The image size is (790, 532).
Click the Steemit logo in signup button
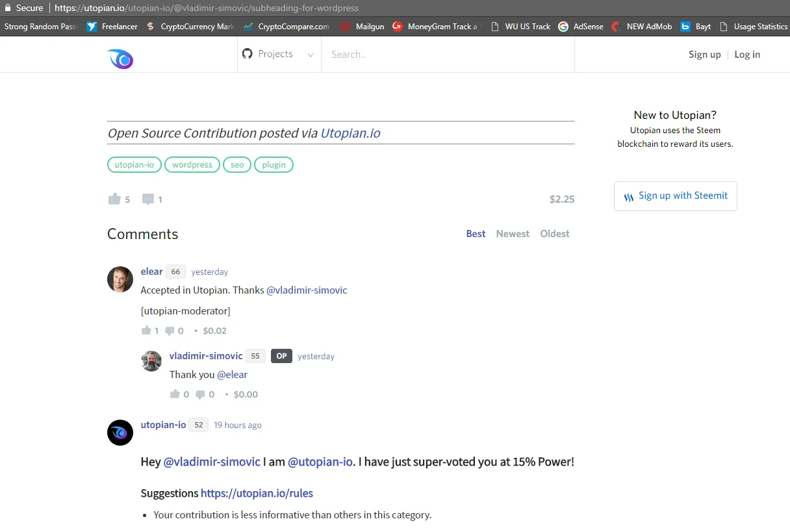coord(629,197)
